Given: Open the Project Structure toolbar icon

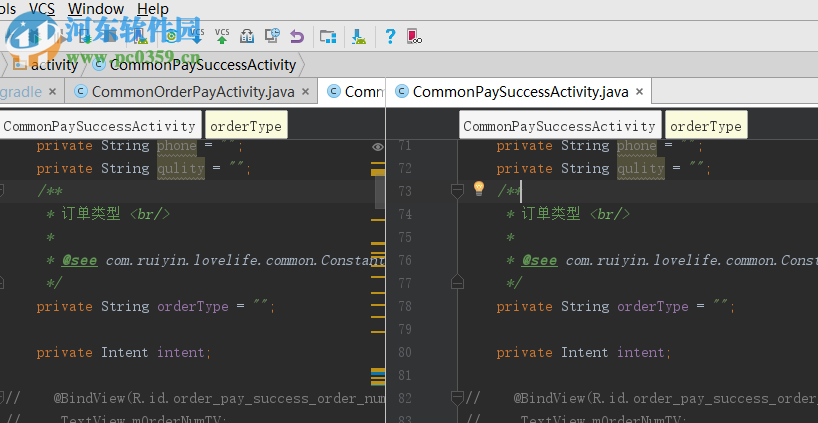Looking at the screenshot, I should click(327, 37).
